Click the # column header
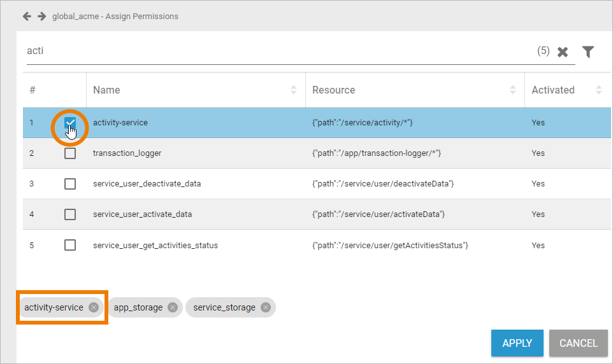613x364 pixels. [32, 90]
